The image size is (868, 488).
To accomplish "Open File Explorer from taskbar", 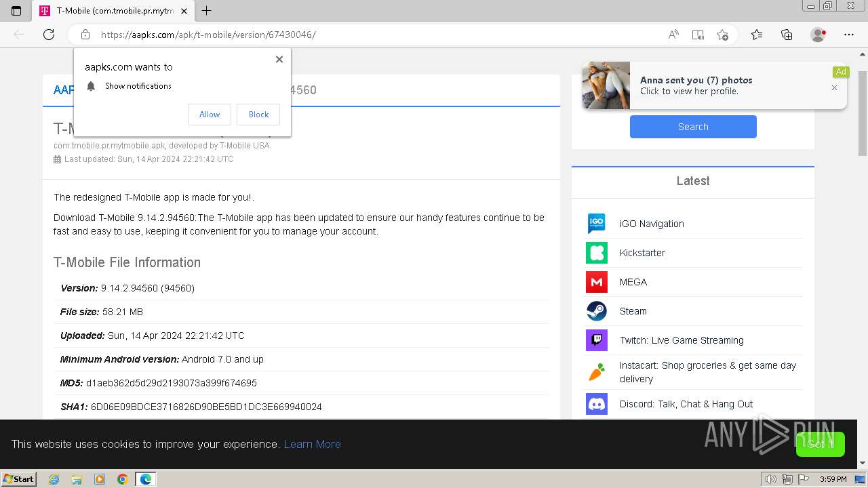I will pyautogui.click(x=77, y=479).
